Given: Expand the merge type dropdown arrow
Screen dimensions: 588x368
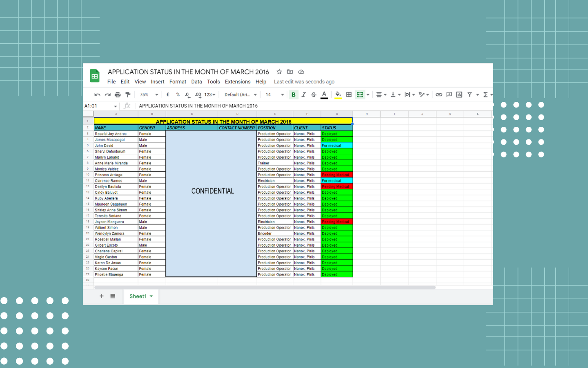Looking at the screenshot, I should pos(368,95).
